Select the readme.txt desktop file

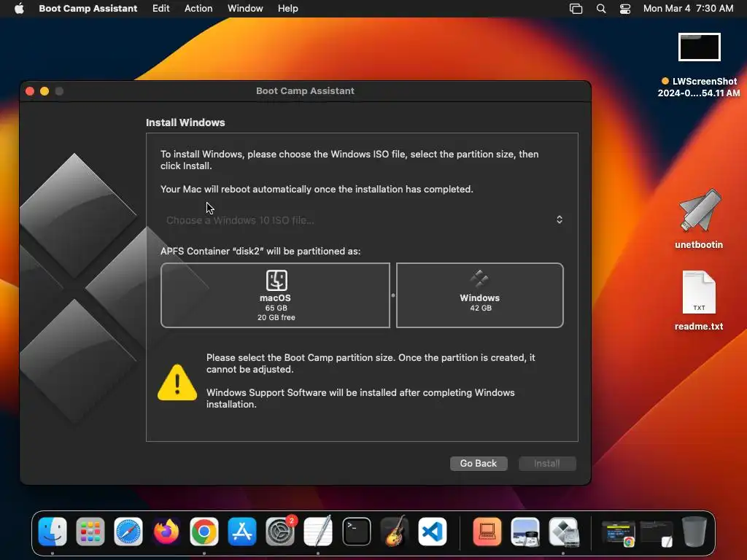click(699, 301)
